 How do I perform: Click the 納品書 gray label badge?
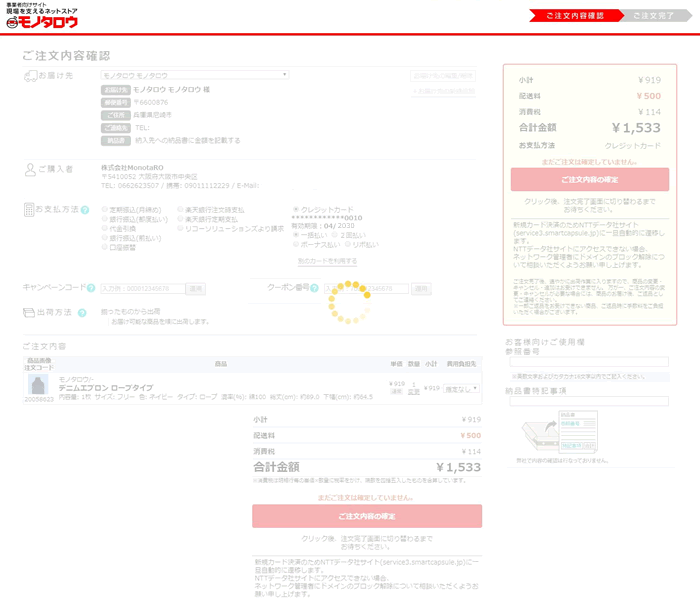point(116,141)
